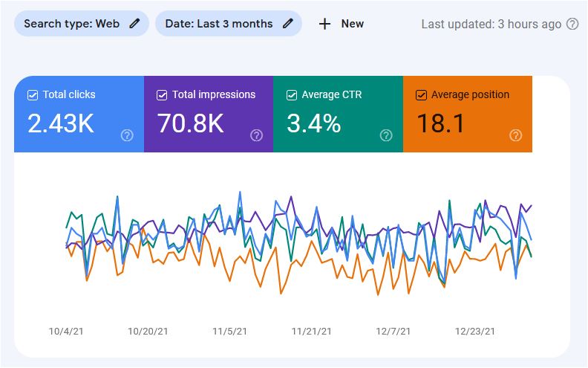This screenshot has width=588, height=368.
Task: Select the 12/23/21 date label on chart axis
Action: tap(474, 330)
